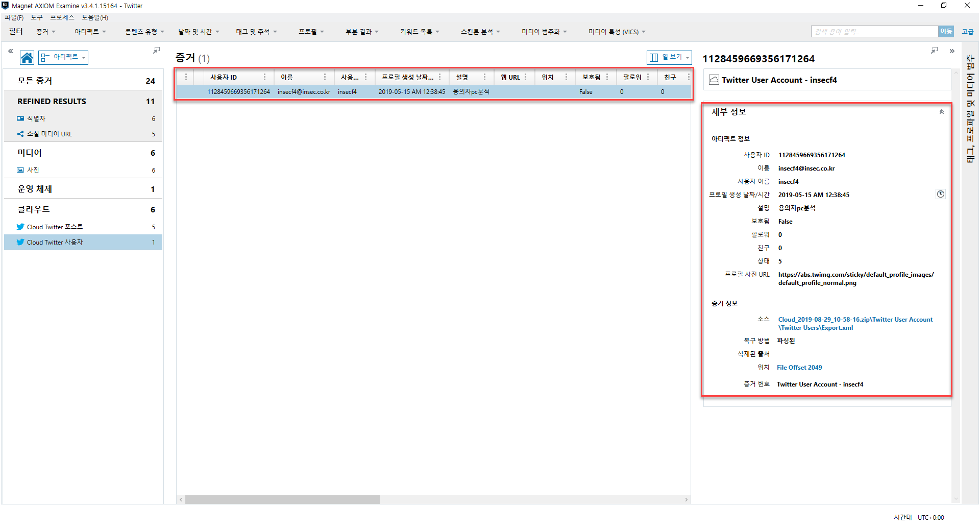Click the 이동 search button
Viewport: 980px width, 531px height.
[x=946, y=32]
